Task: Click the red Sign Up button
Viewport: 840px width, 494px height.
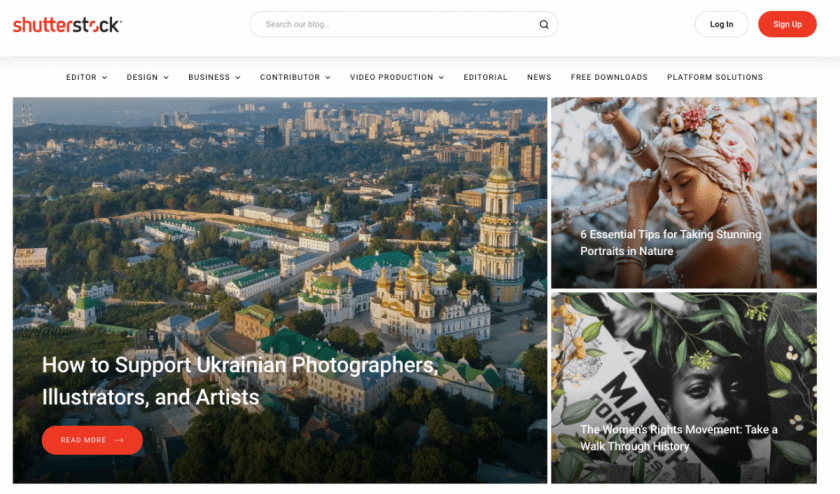Action: (x=787, y=24)
